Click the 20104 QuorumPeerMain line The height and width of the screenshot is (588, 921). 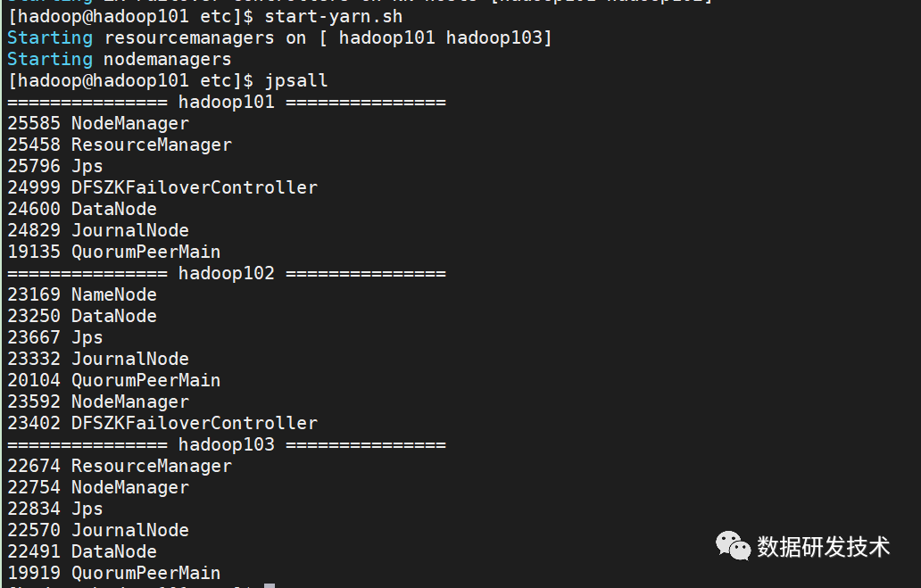pyautogui.click(x=114, y=380)
